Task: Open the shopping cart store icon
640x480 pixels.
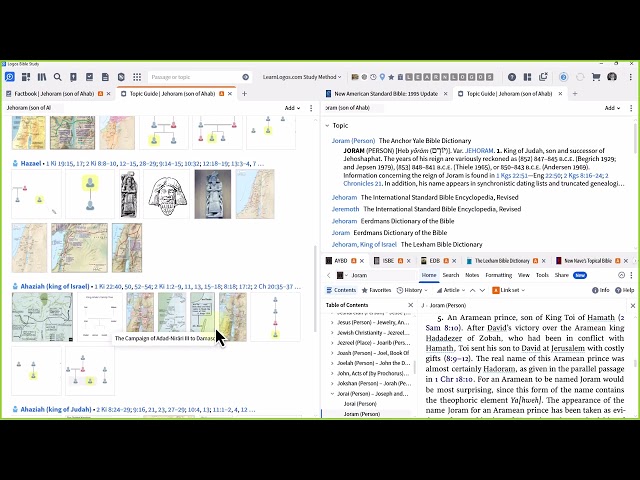Action: 596,77
